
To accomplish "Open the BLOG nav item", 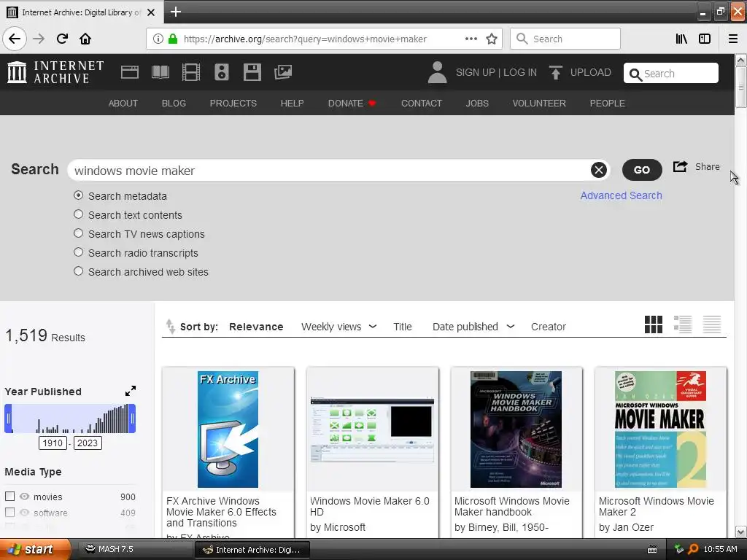I will (x=174, y=104).
